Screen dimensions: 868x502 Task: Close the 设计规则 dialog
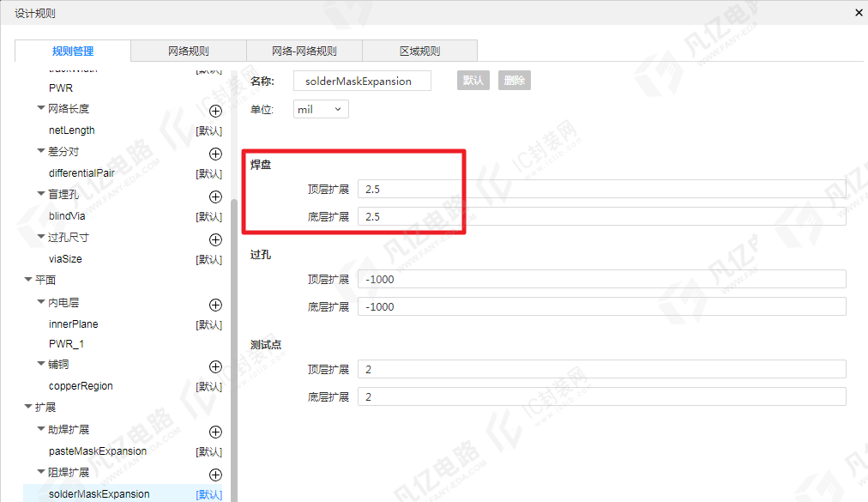tap(859, 12)
